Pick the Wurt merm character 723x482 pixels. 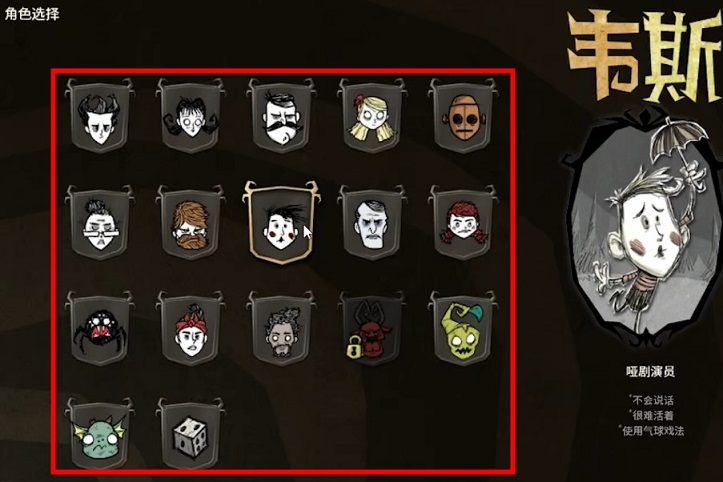100,434
